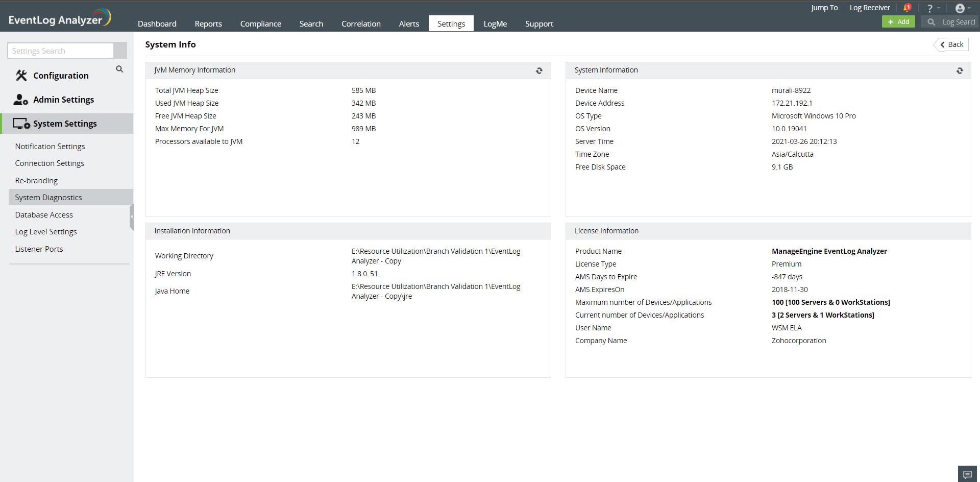The height and width of the screenshot is (482, 980).
Task: Click the product name ManageEngine EventLog Analyzer
Action: click(x=829, y=251)
